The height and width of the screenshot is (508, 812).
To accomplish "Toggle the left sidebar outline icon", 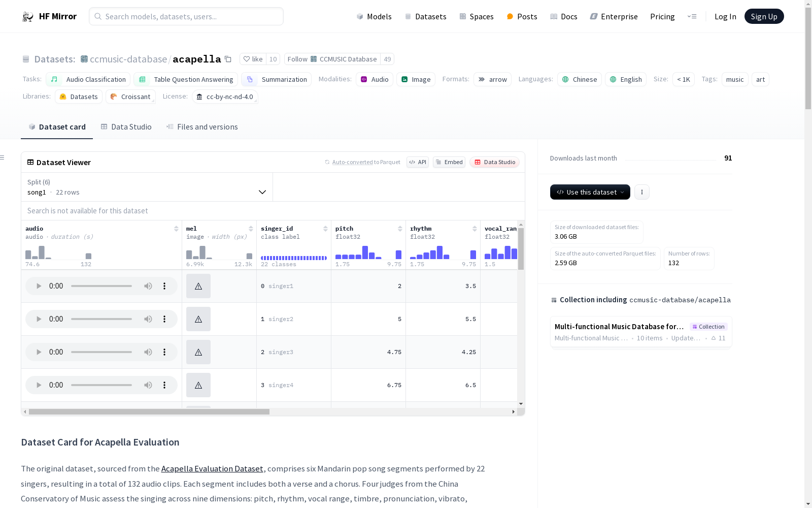I will click(3, 157).
